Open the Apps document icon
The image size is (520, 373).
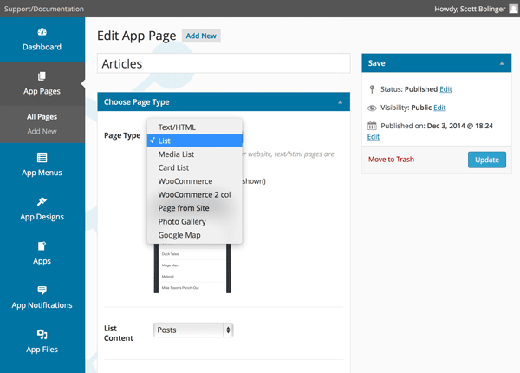coord(42,246)
